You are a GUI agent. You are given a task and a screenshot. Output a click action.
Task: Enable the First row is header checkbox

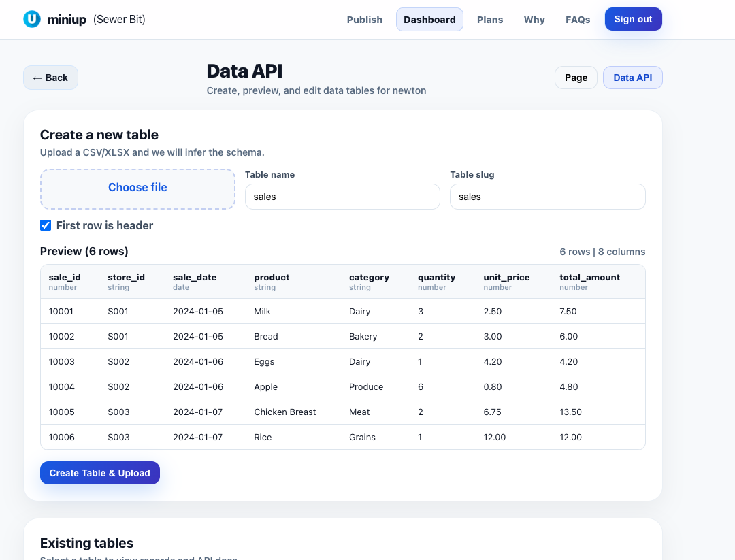[45, 225]
